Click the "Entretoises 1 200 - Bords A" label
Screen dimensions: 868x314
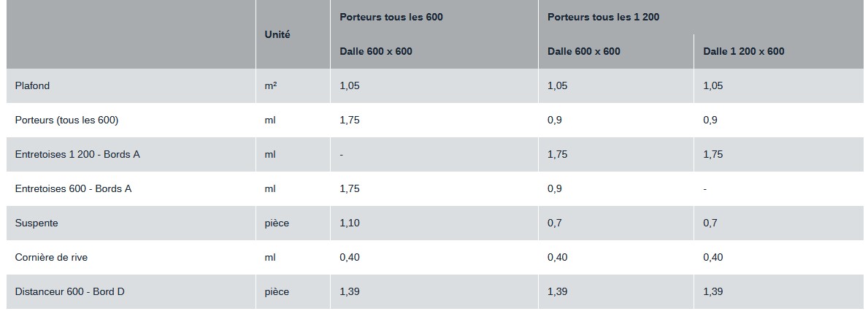(77, 154)
